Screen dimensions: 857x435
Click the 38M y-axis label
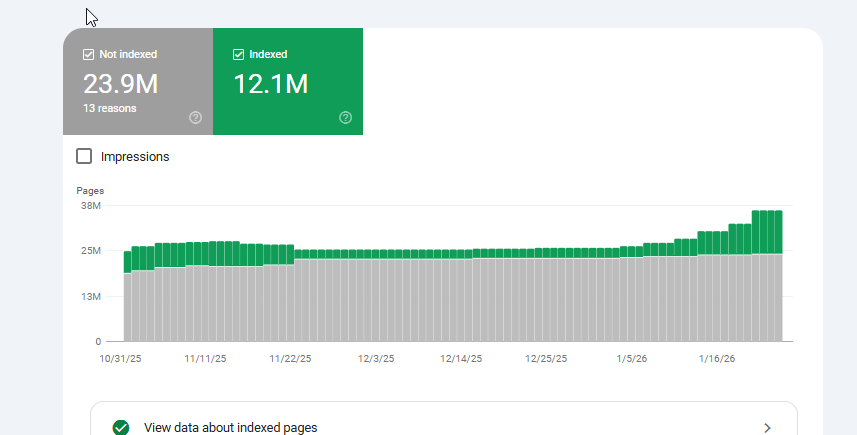91,206
